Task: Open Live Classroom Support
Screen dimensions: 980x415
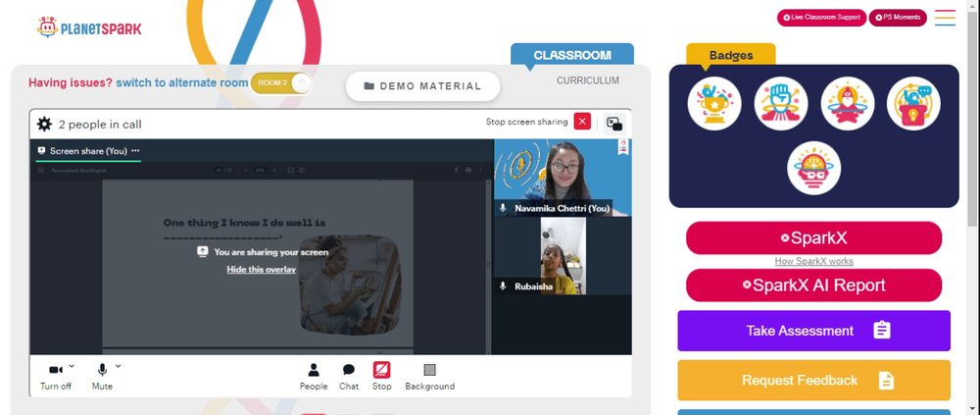Action: (x=821, y=18)
